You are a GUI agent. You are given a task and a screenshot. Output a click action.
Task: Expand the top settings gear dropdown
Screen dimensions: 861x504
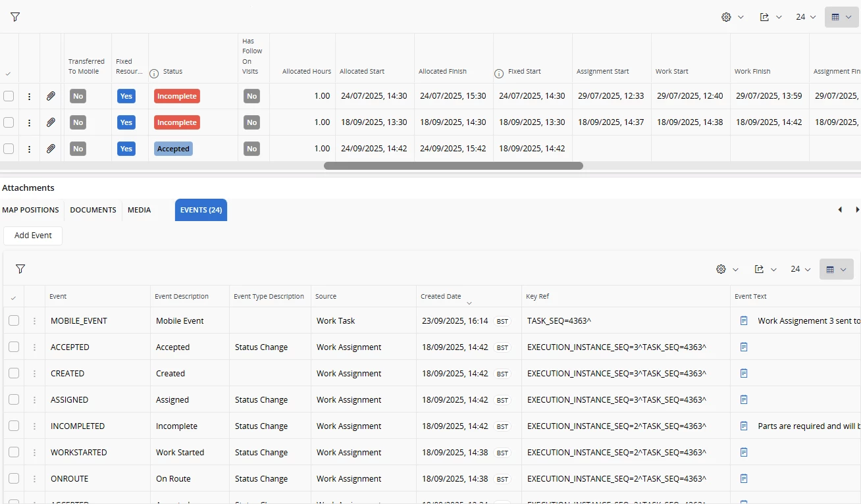(732, 17)
